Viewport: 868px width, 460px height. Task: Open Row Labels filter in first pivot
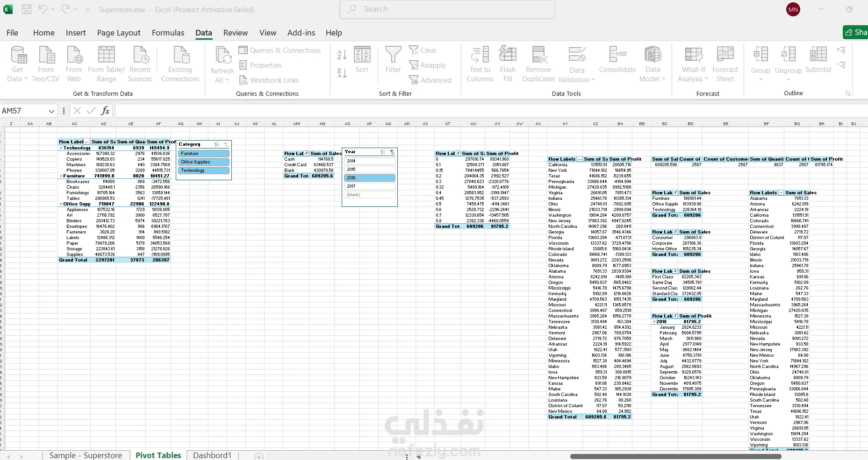[87, 142]
